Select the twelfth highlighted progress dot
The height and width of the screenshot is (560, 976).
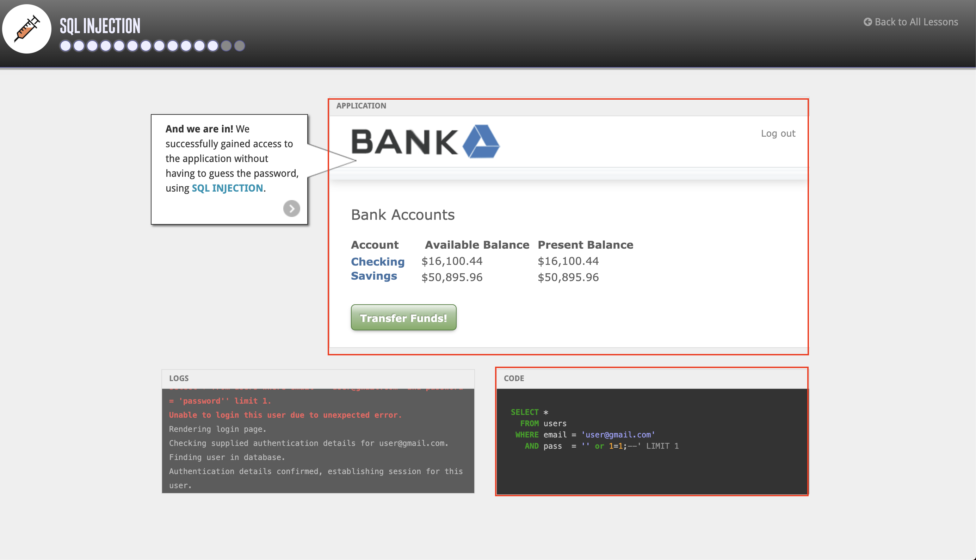213,46
